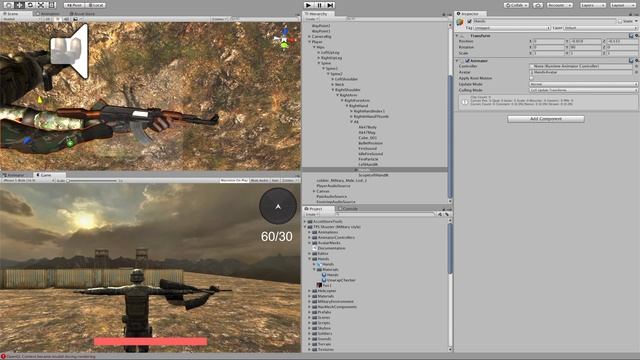Open the Avatar object picker
The height and width of the screenshot is (360, 640).
click(x=636, y=72)
